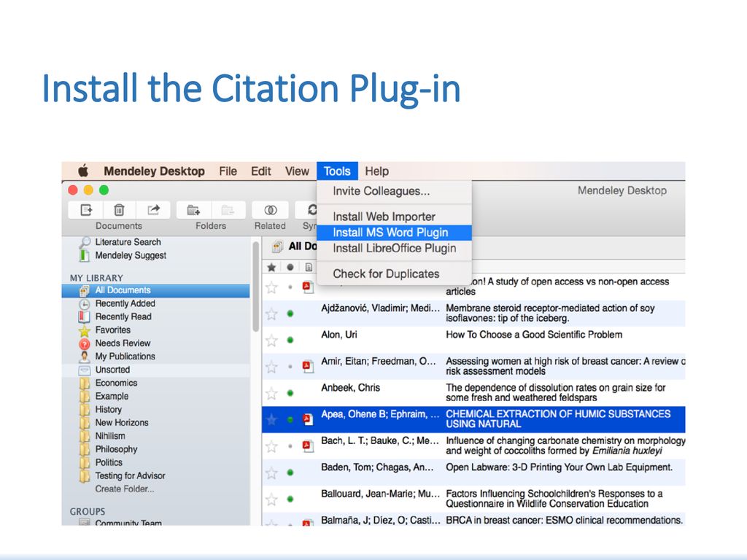Screen dimensions: 747x560
Task: Toggle read status dot for Alon, Uri
Action: (290, 340)
